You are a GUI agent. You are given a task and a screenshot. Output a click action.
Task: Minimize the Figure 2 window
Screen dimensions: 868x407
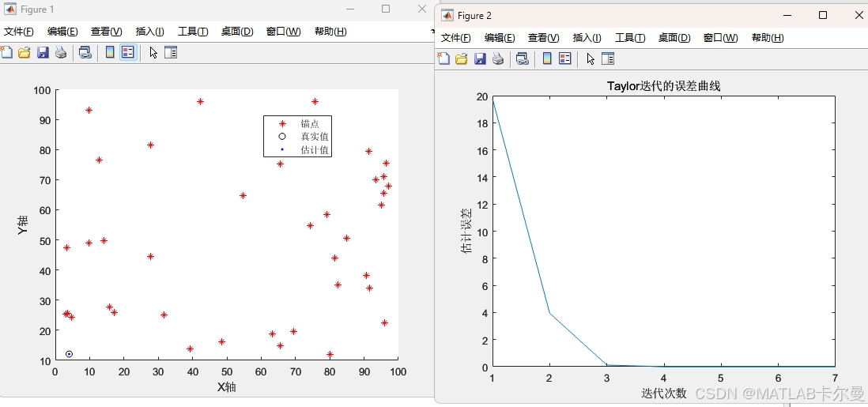tap(786, 15)
